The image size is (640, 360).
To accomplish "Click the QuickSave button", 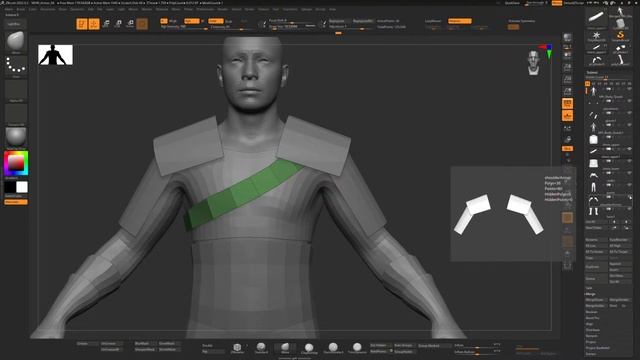I will pyautogui.click(x=512, y=3).
